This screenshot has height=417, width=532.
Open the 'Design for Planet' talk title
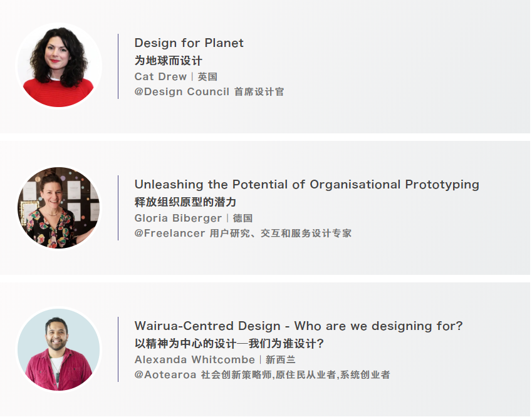point(189,43)
